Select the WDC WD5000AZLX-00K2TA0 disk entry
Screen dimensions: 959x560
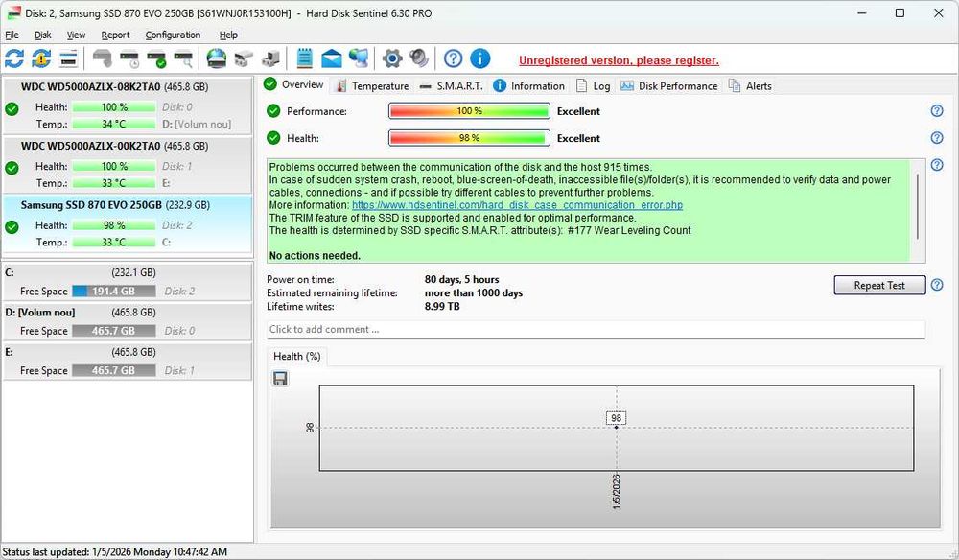[128, 165]
